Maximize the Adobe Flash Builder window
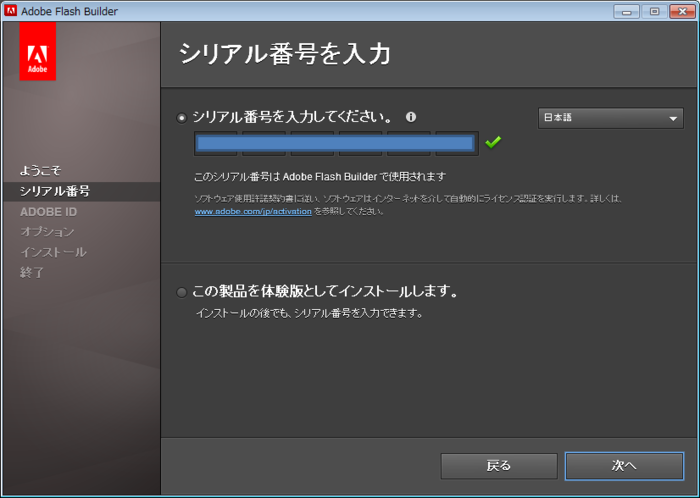Image resolution: width=700 pixels, height=498 pixels. [654, 12]
